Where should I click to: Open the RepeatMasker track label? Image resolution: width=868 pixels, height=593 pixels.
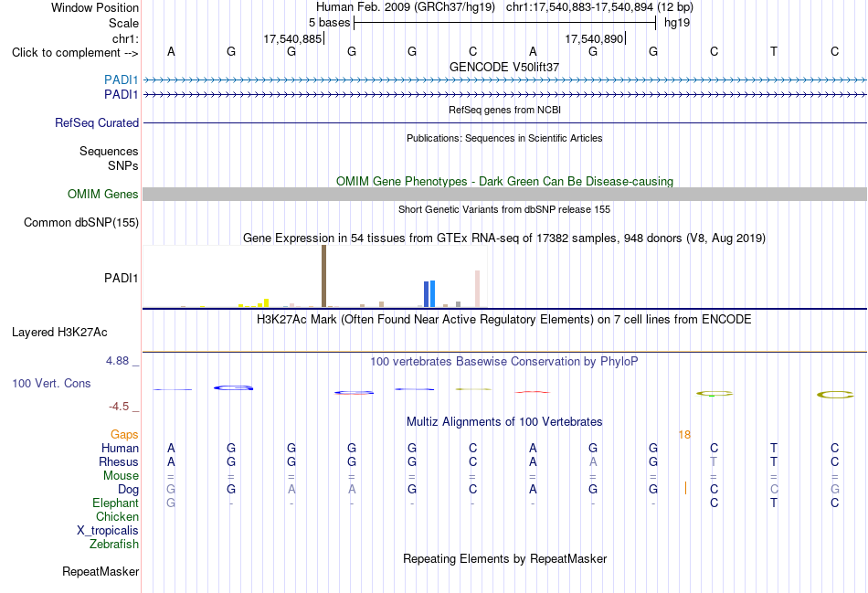pos(101,571)
